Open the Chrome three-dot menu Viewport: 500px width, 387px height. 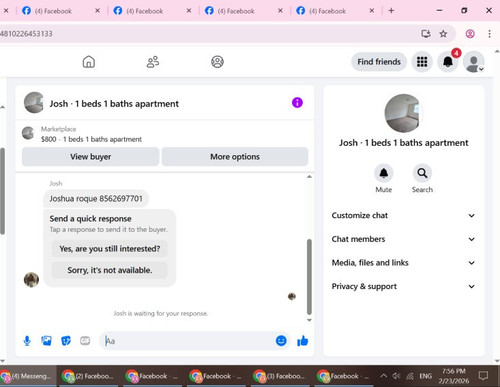[489, 34]
